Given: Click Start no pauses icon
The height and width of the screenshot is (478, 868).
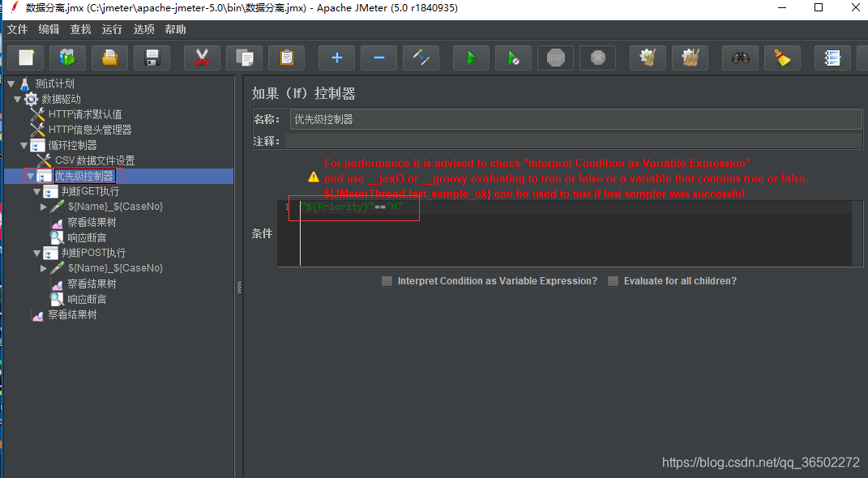Looking at the screenshot, I should point(513,58).
